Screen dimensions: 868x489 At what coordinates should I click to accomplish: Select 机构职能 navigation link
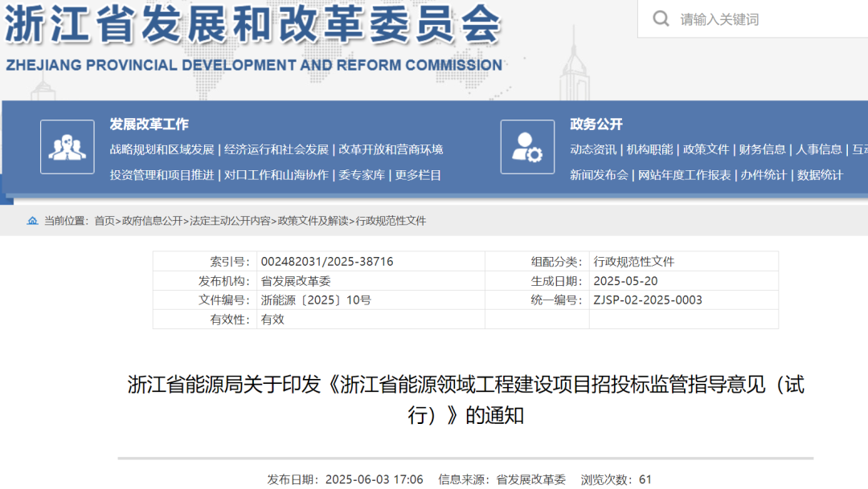pyautogui.click(x=649, y=149)
